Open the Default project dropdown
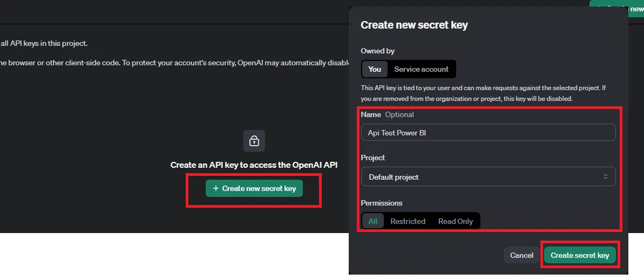 [488, 176]
